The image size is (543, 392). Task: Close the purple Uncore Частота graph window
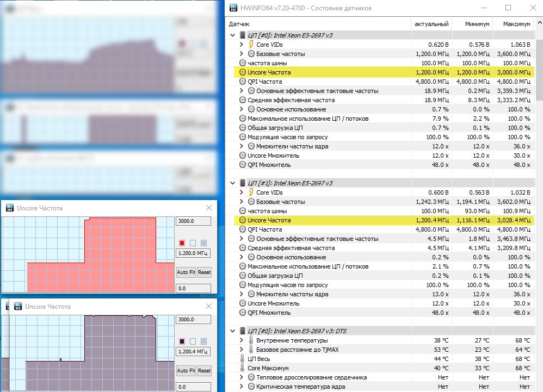(209, 306)
